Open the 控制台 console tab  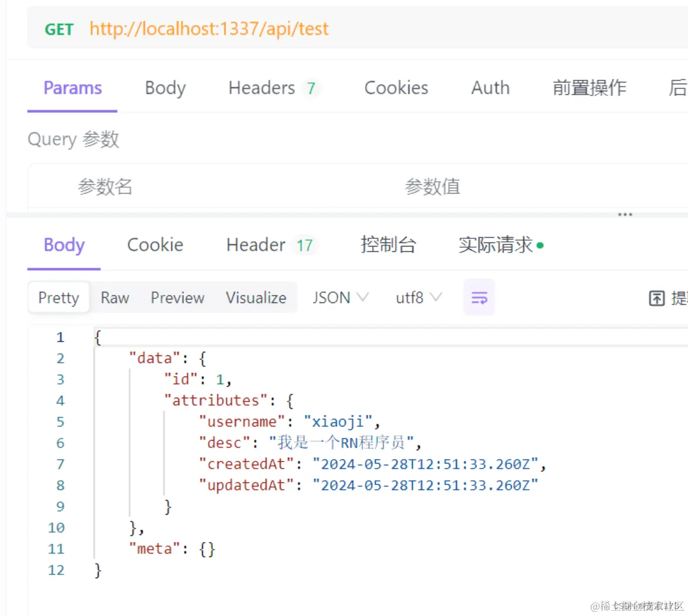point(388,245)
